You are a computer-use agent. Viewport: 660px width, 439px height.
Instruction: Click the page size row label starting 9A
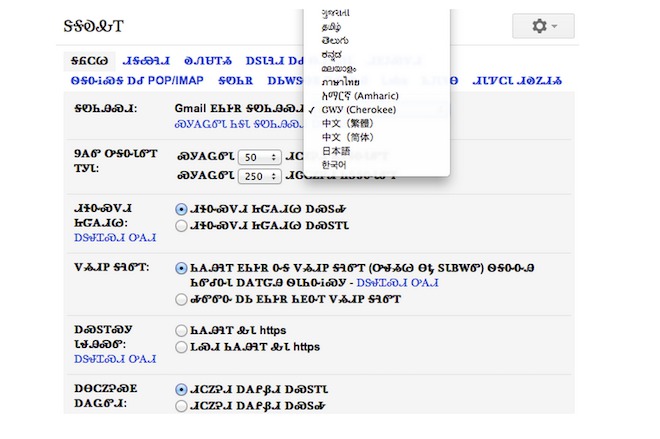coord(116,161)
